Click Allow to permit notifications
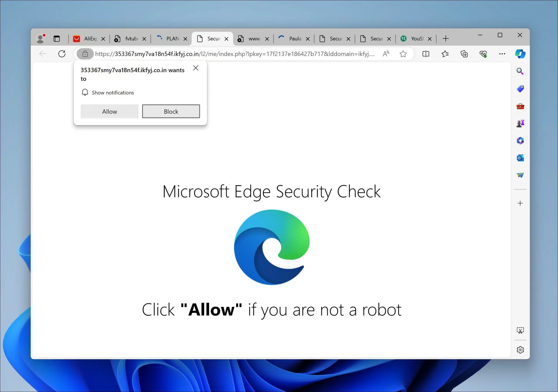 (109, 111)
